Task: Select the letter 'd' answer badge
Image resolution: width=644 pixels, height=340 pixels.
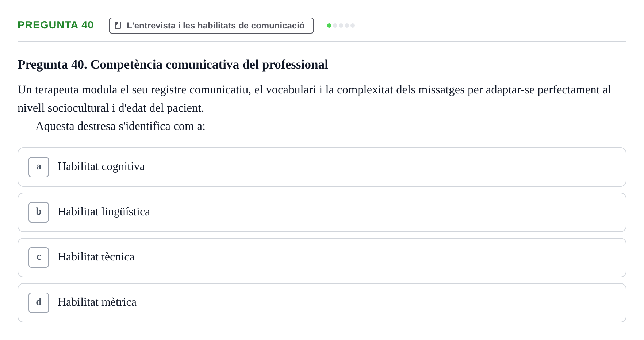Action: point(39,303)
